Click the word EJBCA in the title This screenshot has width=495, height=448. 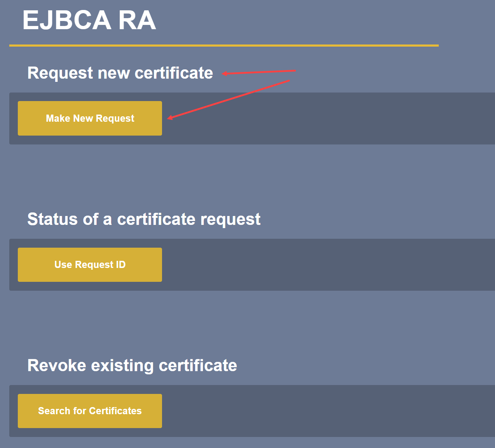tap(67, 20)
